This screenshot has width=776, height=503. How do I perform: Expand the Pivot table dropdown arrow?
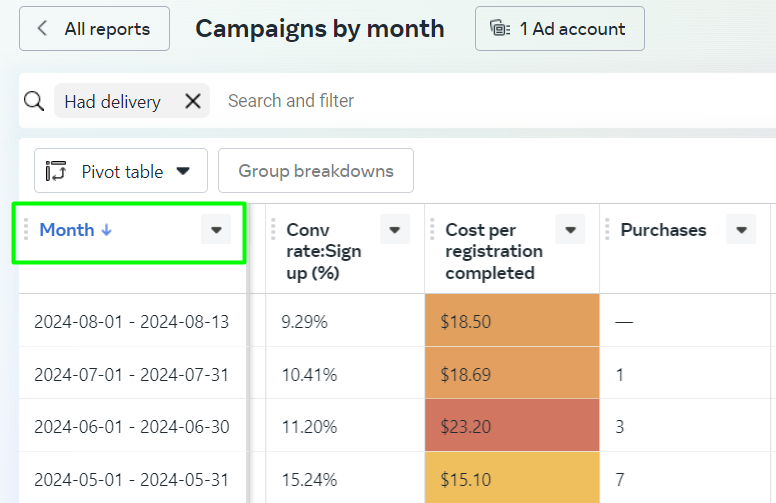point(183,171)
